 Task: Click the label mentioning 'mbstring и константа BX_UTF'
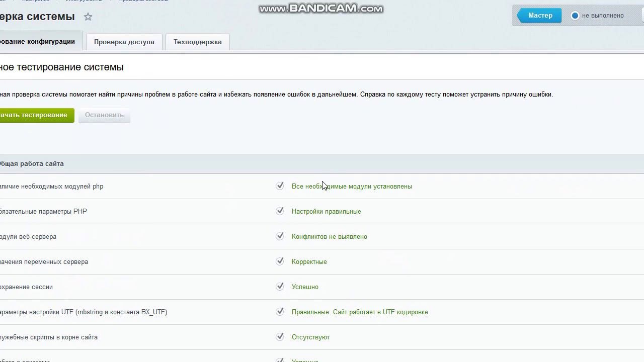84,312
